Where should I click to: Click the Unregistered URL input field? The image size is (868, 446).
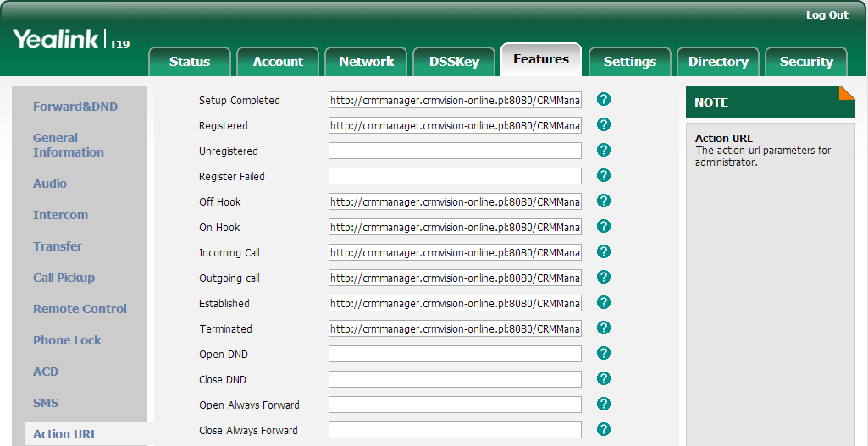455,151
